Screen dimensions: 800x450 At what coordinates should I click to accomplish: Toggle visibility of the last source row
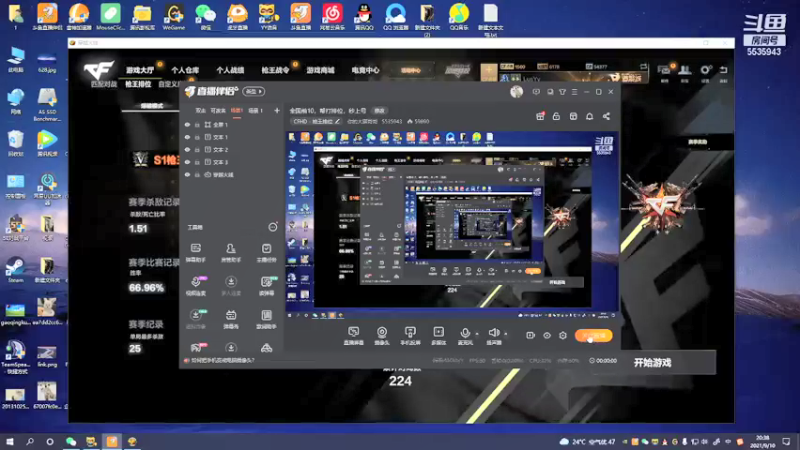click(x=187, y=174)
